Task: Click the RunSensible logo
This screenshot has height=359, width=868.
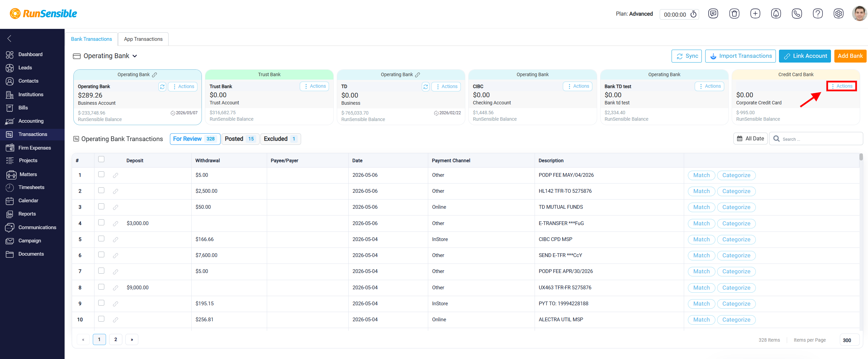Action: [x=44, y=14]
